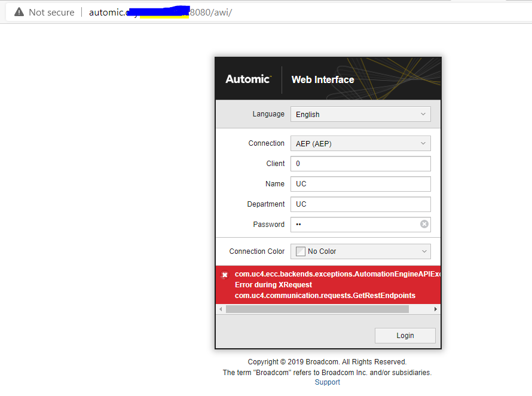
Task: Open the Support link
Action: [327, 382]
